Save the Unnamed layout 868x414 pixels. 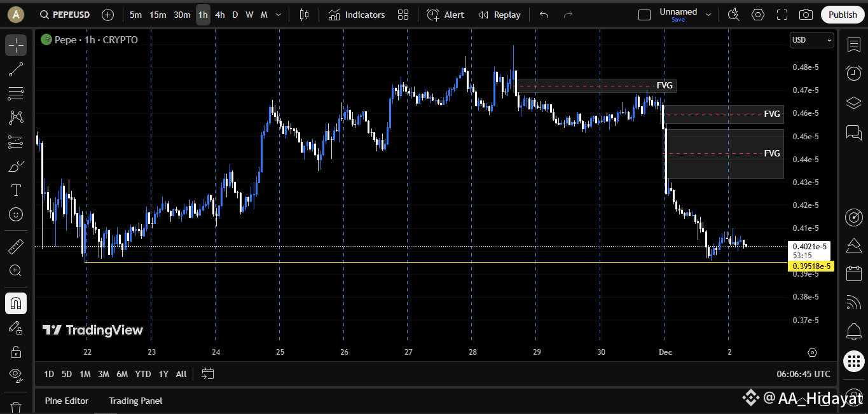point(678,20)
